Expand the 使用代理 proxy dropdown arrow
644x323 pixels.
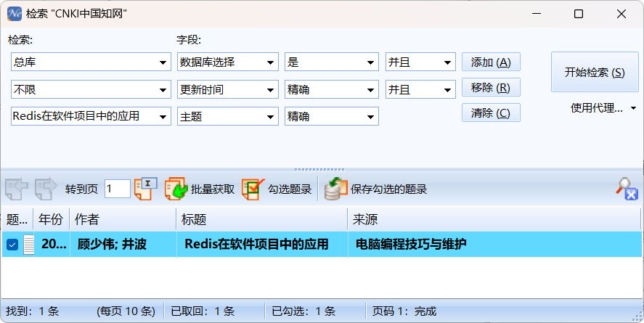(633, 108)
